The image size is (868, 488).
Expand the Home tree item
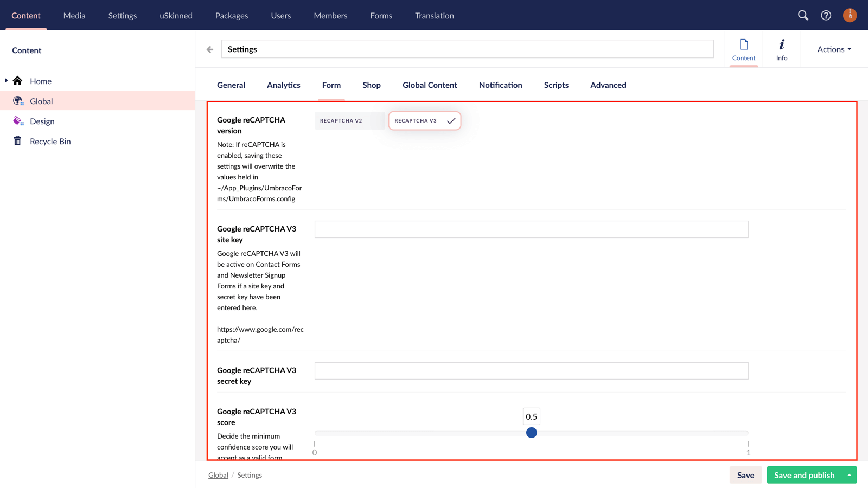[x=5, y=80]
